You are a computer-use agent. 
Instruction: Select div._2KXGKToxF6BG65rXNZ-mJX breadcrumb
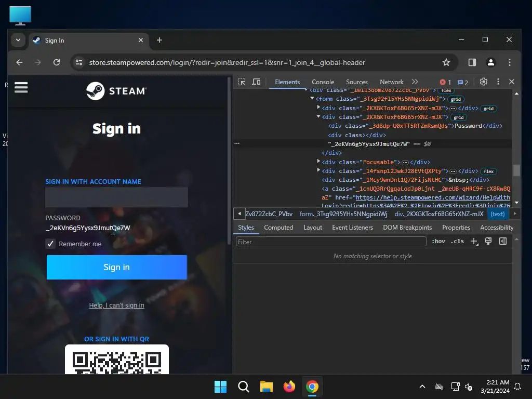pos(439,214)
